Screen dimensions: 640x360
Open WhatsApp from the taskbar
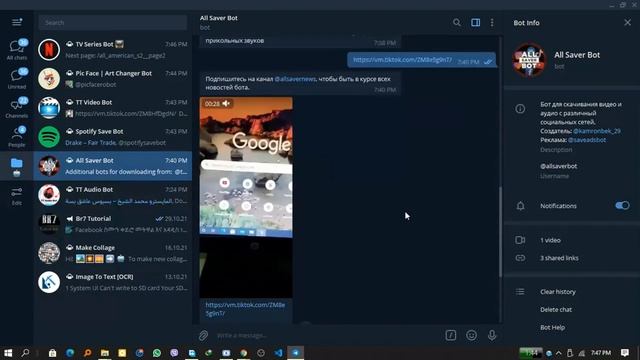[157, 353]
